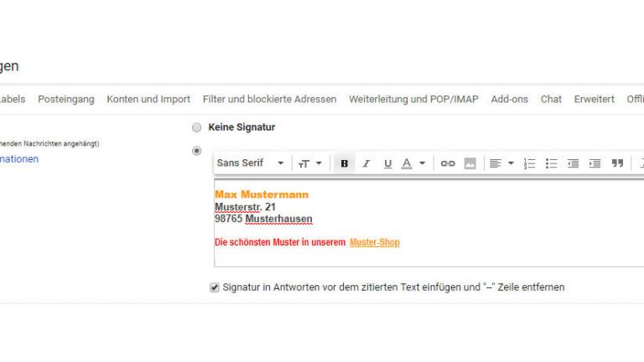
Task: Open the Sans Serif font dropdown
Action: point(251,163)
